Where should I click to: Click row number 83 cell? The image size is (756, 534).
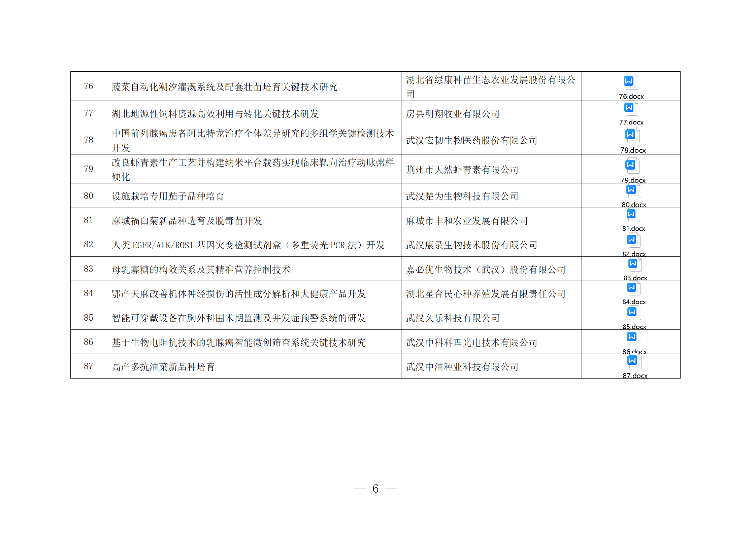click(x=89, y=269)
